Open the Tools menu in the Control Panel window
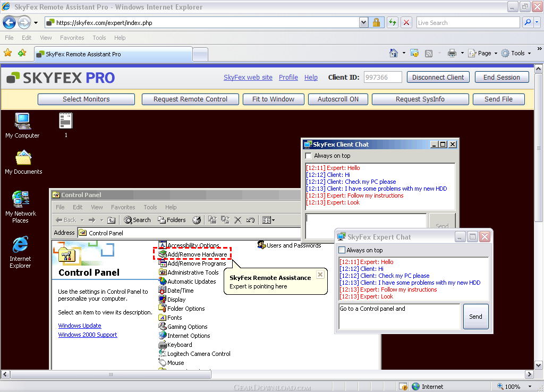Image resolution: width=544 pixels, height=392 pixels. click(150, 207)
